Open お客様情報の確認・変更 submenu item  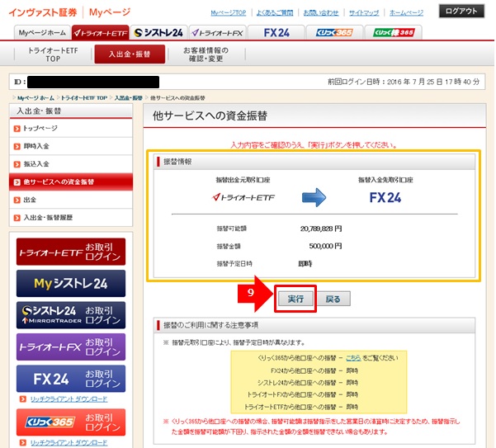(206, 54)
